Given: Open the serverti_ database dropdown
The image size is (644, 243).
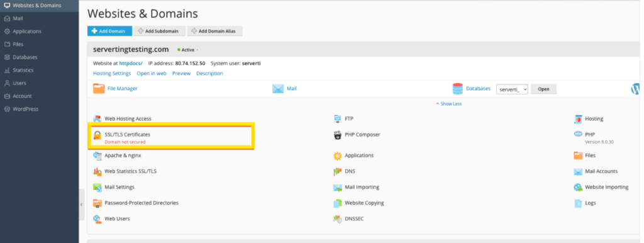Looking at the screenshot, I should [512, 89].
